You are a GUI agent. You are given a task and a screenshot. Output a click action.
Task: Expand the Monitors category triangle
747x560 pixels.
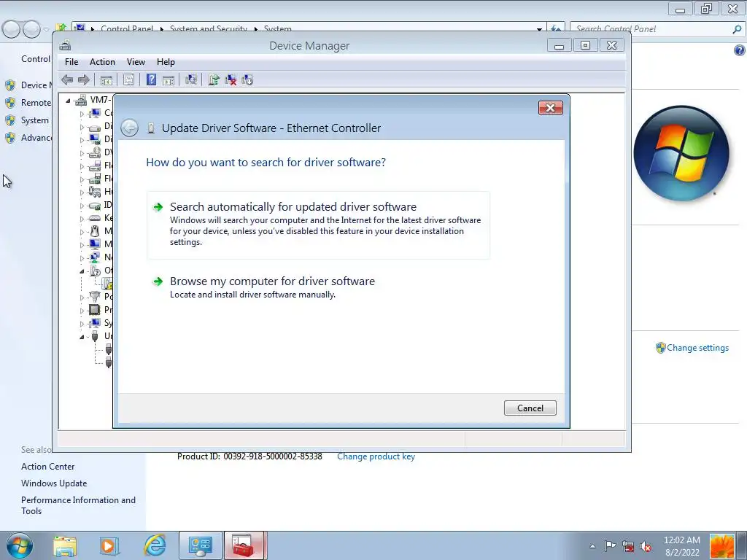[82, 245]
